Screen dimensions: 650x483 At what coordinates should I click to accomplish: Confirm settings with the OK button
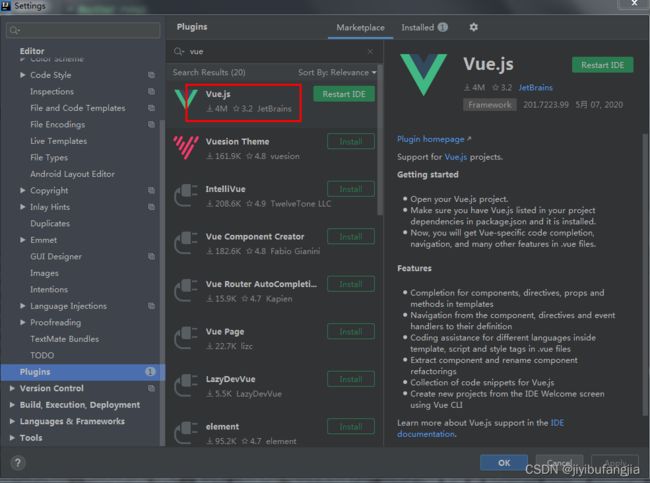(504, 463)
